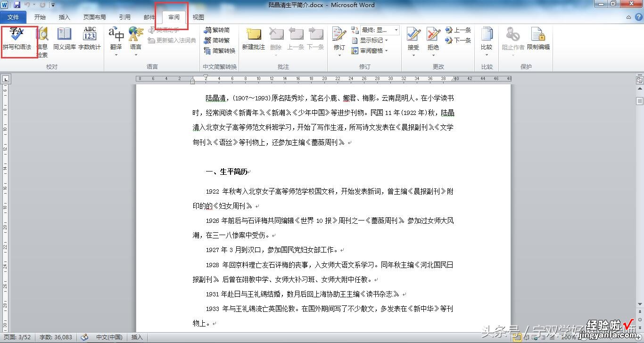This screenshot has width=644, height=343.
Task: Open the 信息检索 research pane
Action: [x=42, y=41]
